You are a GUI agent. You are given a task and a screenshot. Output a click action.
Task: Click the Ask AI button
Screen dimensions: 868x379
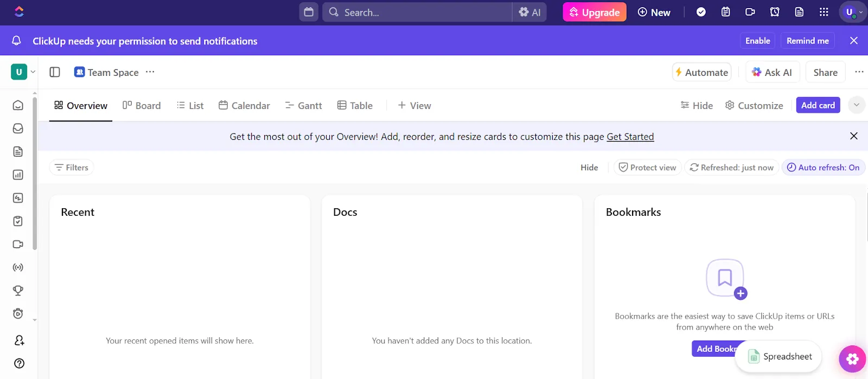(x=773, y=72)
